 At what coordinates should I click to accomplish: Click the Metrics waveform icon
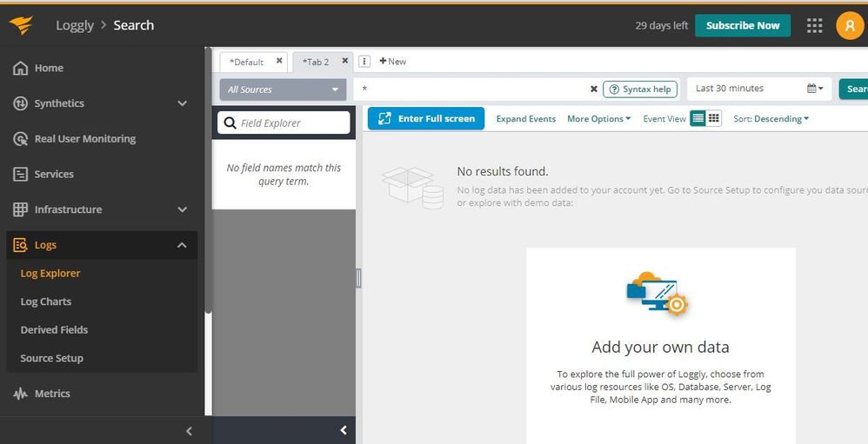coord(21,394)
